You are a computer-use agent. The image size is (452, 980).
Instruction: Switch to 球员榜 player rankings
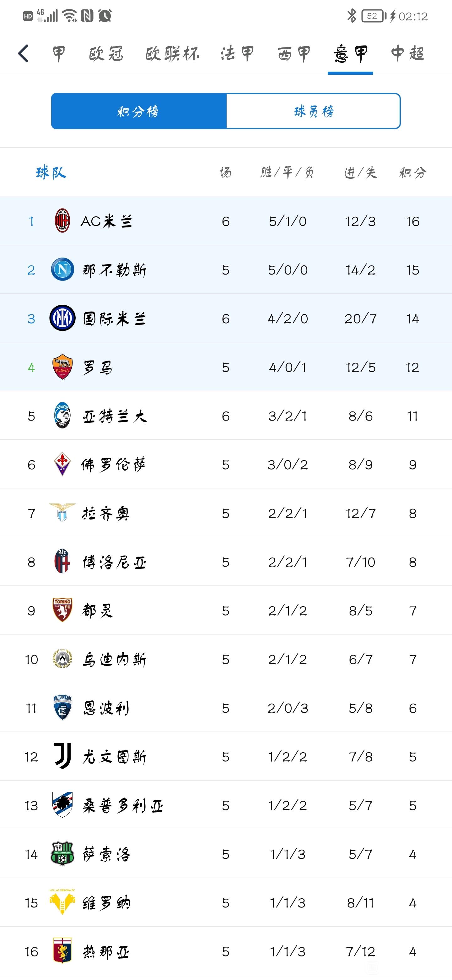coord(314,111)
